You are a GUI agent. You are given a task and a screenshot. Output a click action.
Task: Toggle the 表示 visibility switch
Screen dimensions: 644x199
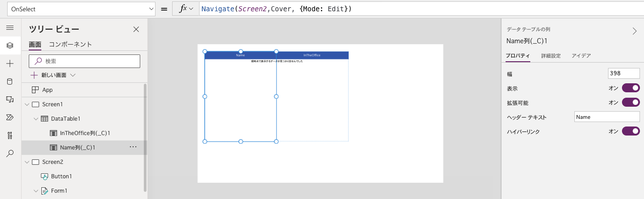tap(631, 88)
